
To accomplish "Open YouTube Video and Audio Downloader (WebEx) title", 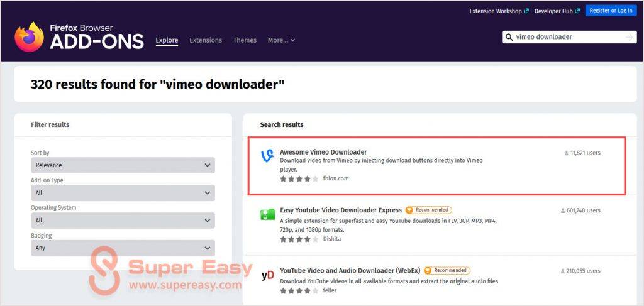I will pyautogui.click(x=350, y=271).
